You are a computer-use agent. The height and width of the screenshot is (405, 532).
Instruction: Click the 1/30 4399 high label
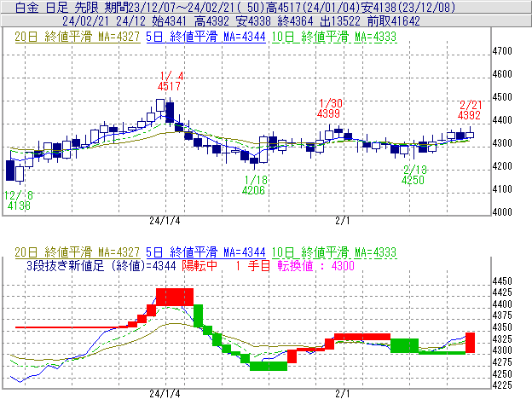[329, 108]
